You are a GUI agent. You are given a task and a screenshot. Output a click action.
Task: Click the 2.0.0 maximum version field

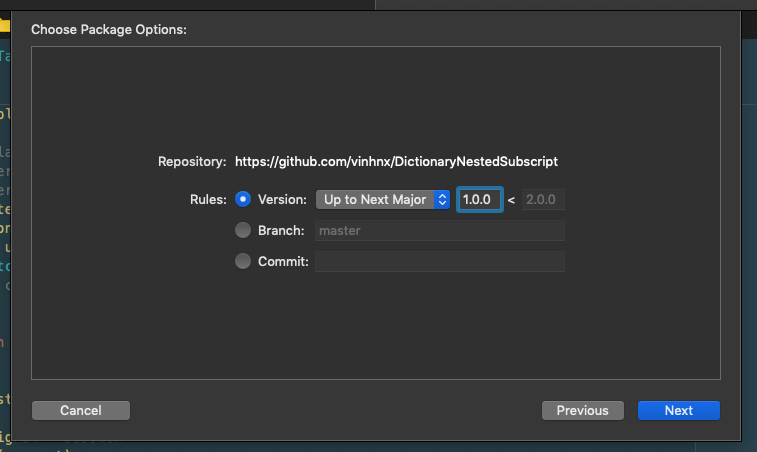(543, 199)
